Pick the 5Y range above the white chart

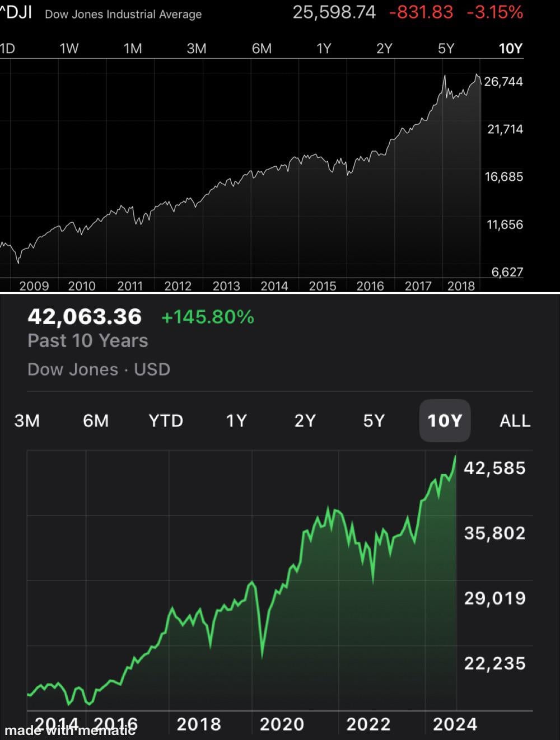coord(446,49)
